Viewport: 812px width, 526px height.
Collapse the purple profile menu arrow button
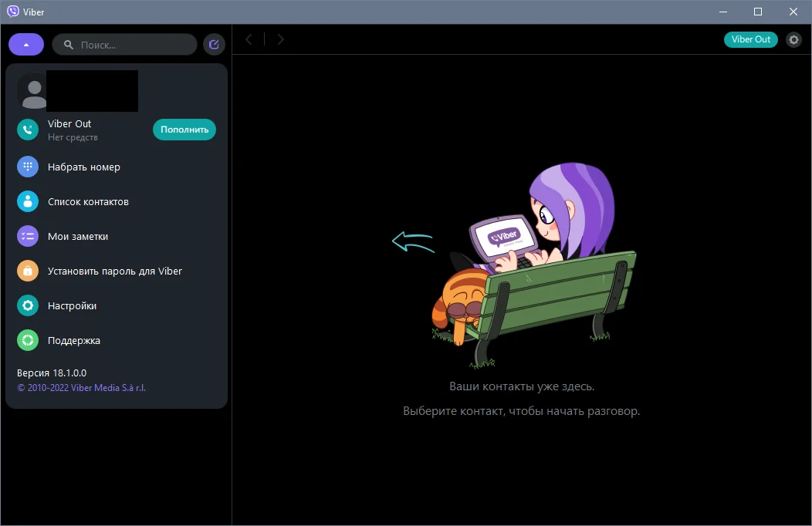tap(26, 45)
